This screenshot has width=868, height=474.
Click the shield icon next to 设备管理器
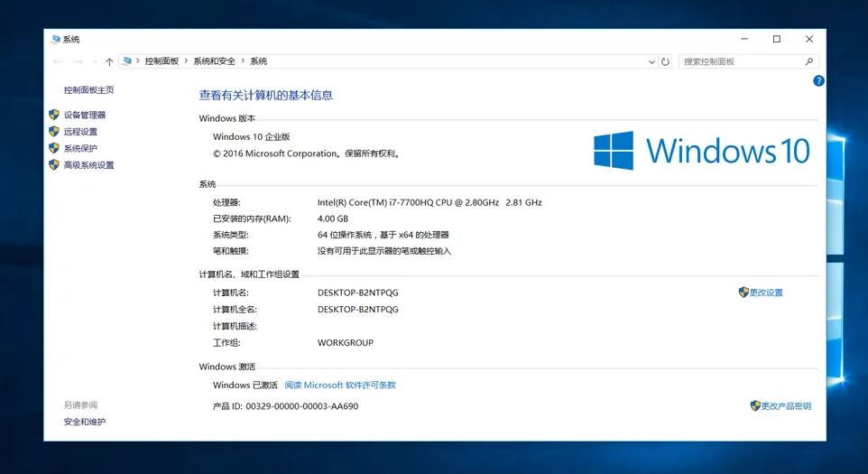(x=54, y=115)
